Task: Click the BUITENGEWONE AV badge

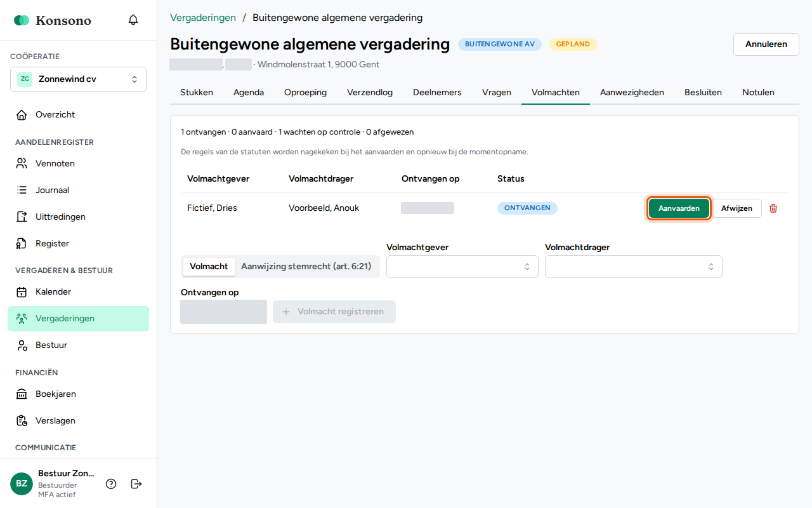Action: pos(500,44)
